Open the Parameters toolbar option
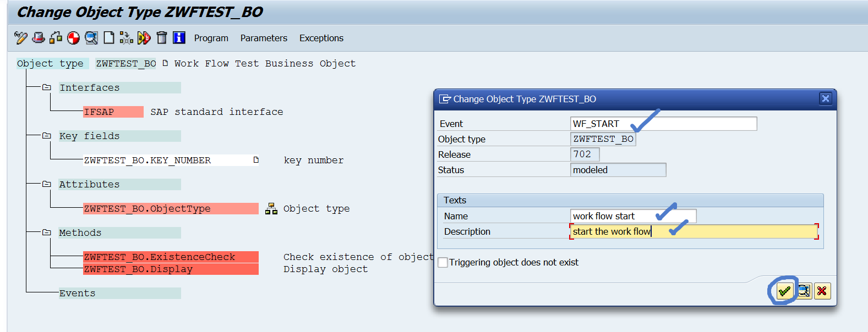Viewport: 868px width, 332px height. click(264, 38)
